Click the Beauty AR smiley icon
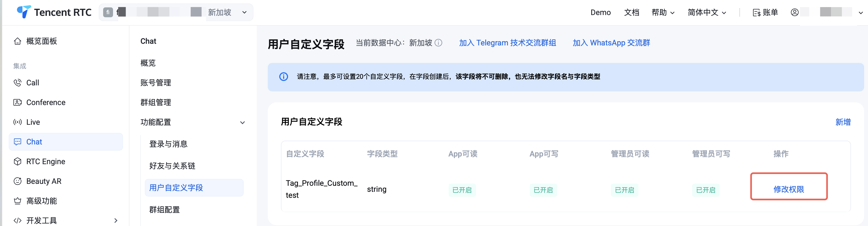The height and width of the screenshot is (226, 868). [x=18, y=181]
